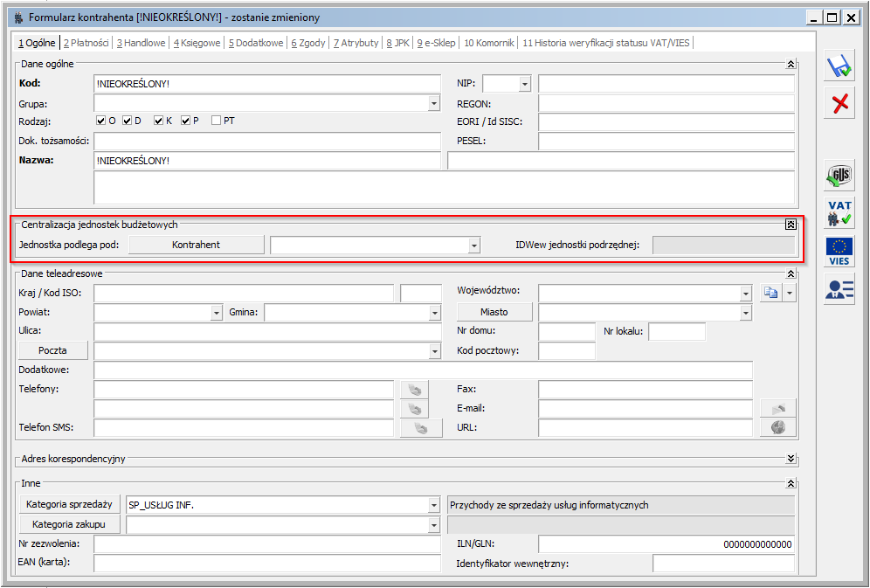The image size is (870, 588).
Task: Switch to the Płatności tab
Action: [86, 42]
